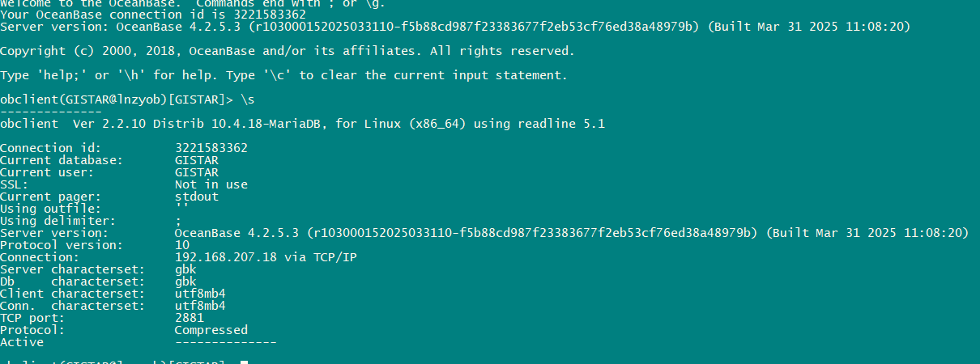Click the help hint line text

point(283,75)
